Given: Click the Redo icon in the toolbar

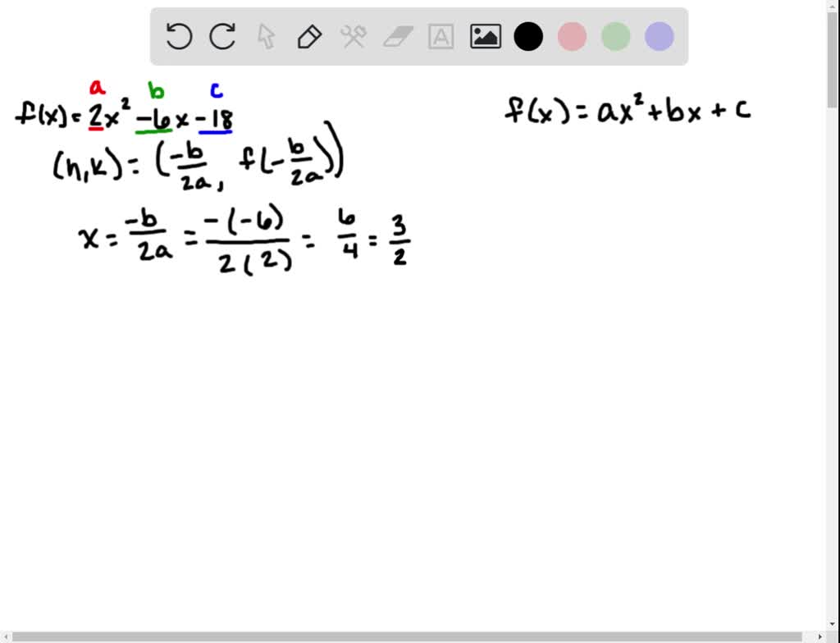Looking at the screenshot, I should [221, 37].
